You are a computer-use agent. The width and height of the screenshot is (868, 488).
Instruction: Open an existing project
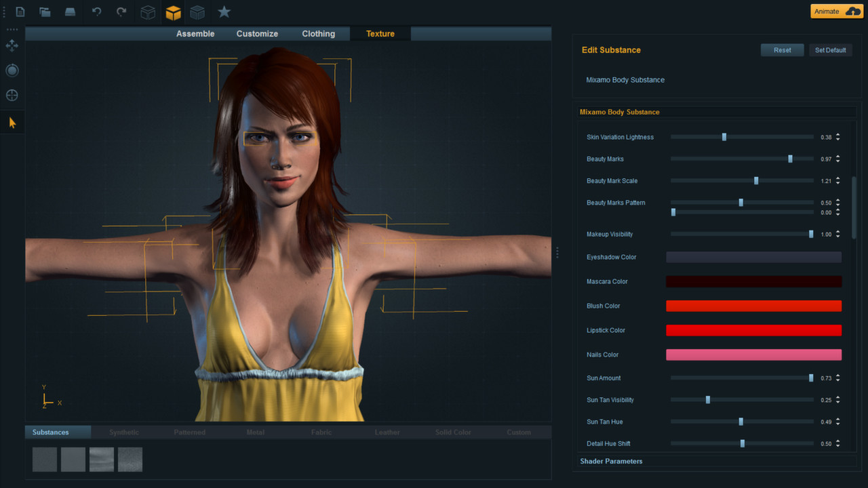coord(45,12)
